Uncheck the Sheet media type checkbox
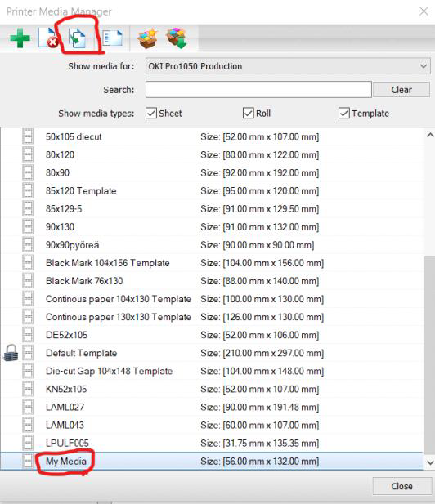This screenshot has width=435, height=504. point(151,114)
